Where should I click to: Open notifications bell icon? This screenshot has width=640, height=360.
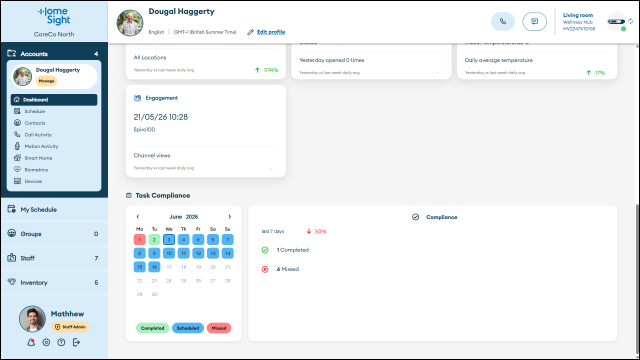coord(31,342)
